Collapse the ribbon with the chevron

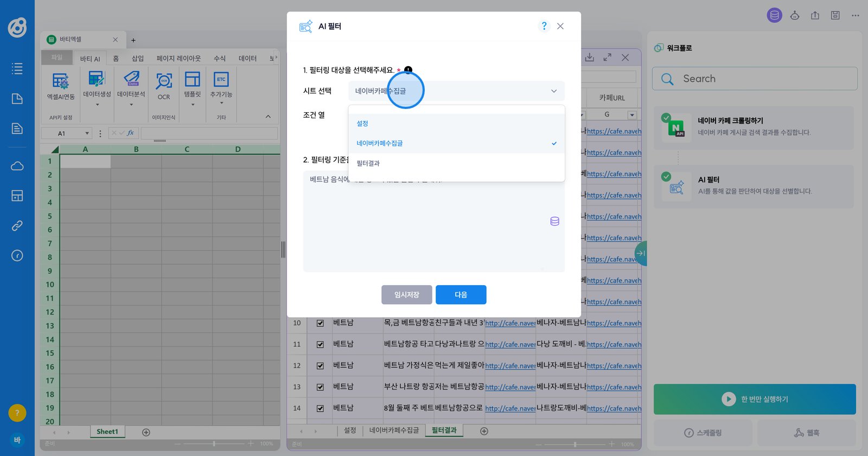pyautogui.click(x=268, y=117)
